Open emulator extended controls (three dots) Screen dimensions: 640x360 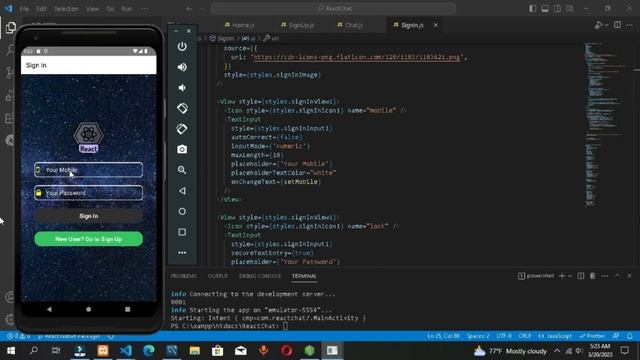182,253
